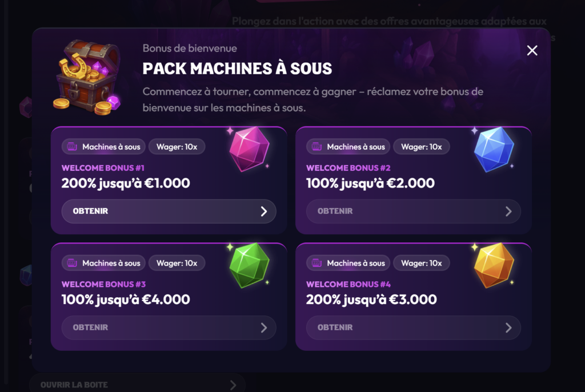Click the pink gem on Welcome Bonus #1
Screen dimensions: 585x392
pyautogui.click(x=249, y=149)
